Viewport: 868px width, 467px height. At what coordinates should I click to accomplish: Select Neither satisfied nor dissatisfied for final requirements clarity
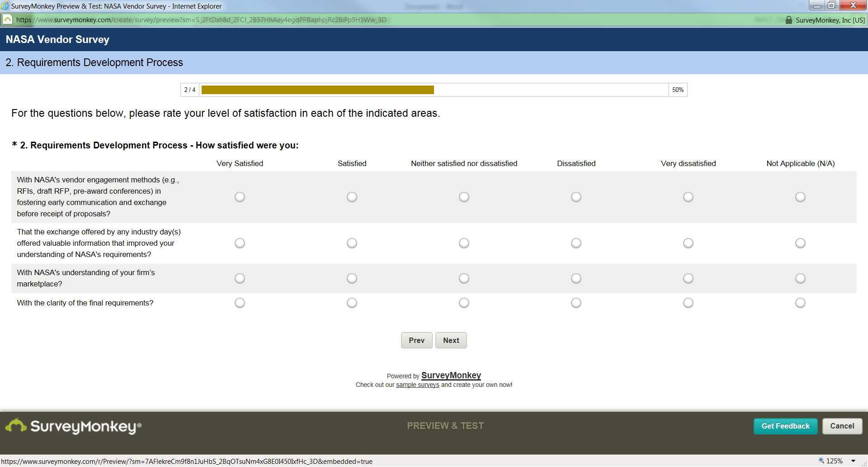[x=464, y=303]
